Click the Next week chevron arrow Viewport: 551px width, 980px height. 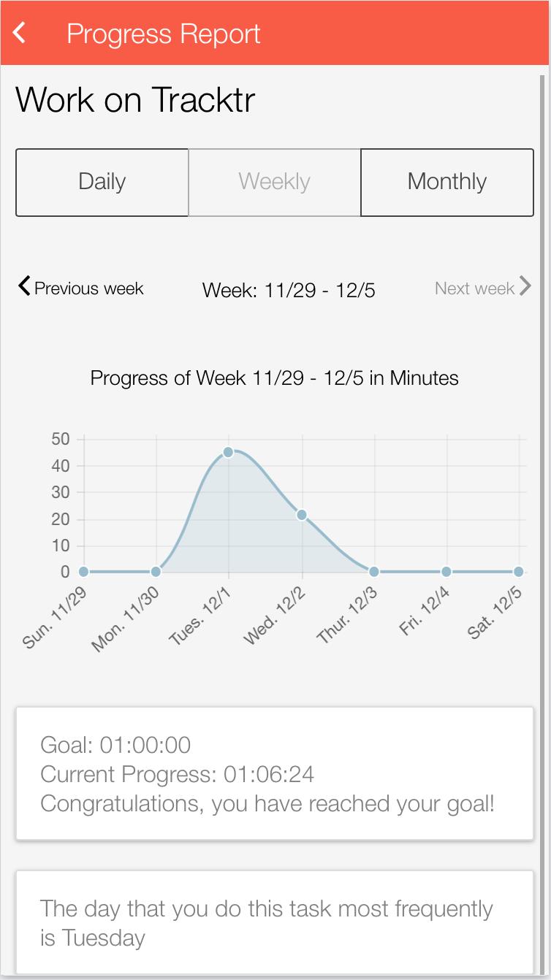pyautogui.click(x=525, y=286)
